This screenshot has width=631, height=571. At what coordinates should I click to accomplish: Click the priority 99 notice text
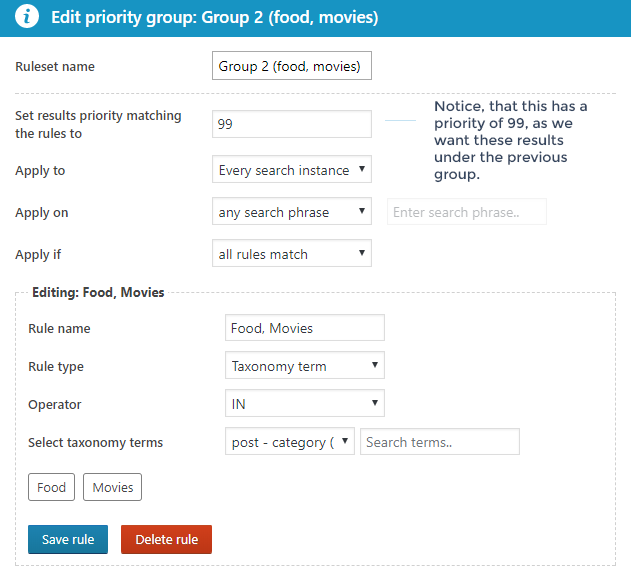510,140
